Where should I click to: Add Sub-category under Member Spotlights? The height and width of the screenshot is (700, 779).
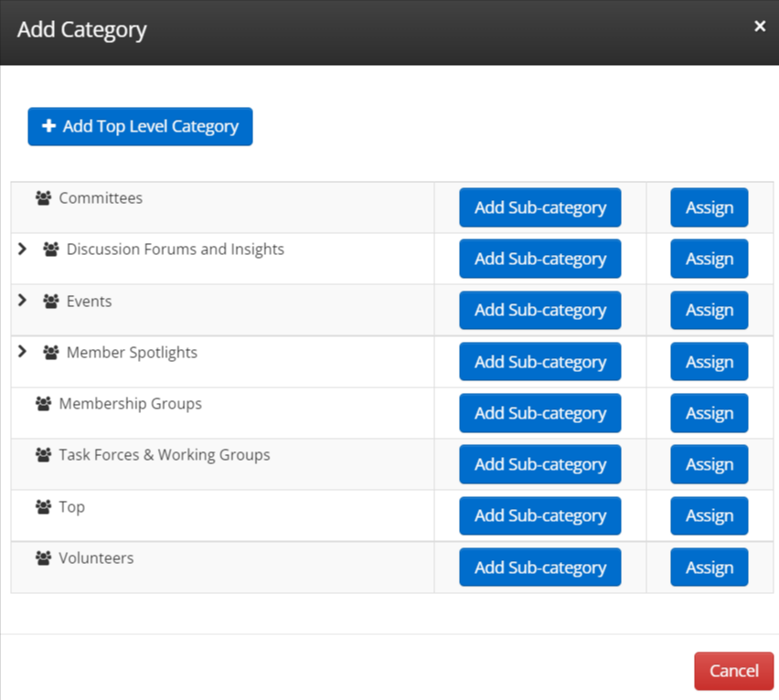click(x=540, y=362)
